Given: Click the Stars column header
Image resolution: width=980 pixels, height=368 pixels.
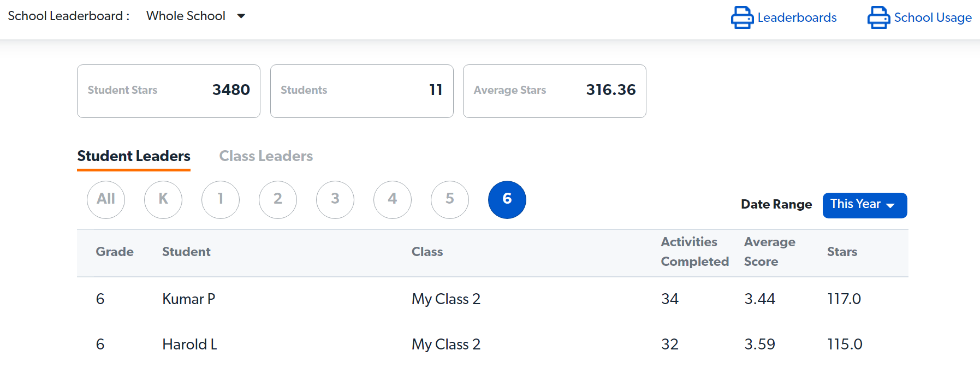Looking at the screenshot, I should [842, 252].
